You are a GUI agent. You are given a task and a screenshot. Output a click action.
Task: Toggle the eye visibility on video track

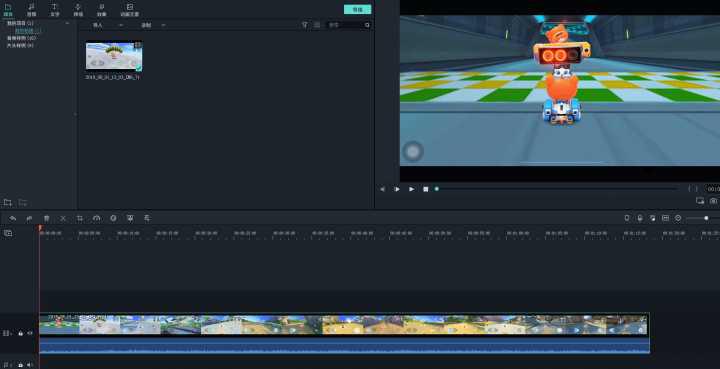click(x=30, y=333)
